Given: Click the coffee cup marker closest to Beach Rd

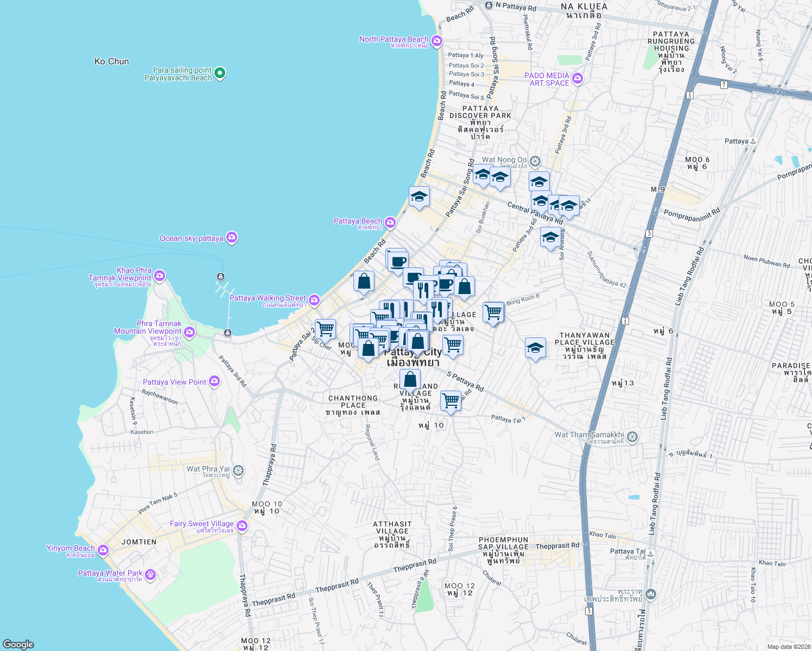Looking at the screenshot, I should tap(398, 262).
